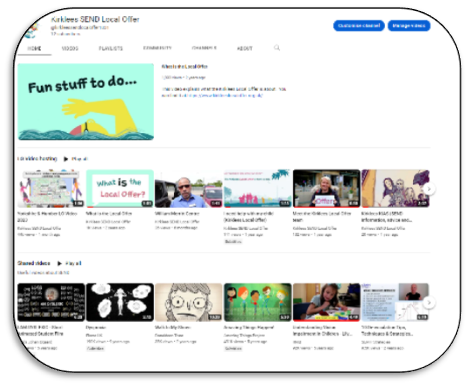Open the 'What is the Local Offer?' thumbnail
469x386 pixels.
click(x=120, y=189)
